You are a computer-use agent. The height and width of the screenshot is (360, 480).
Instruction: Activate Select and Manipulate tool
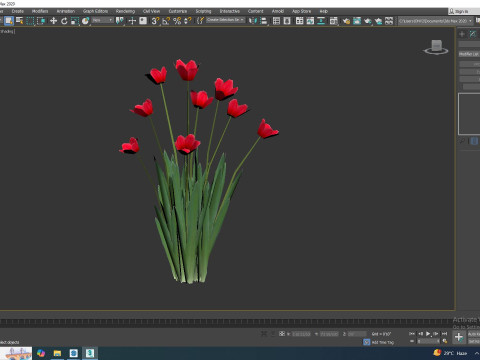point(132,21)
